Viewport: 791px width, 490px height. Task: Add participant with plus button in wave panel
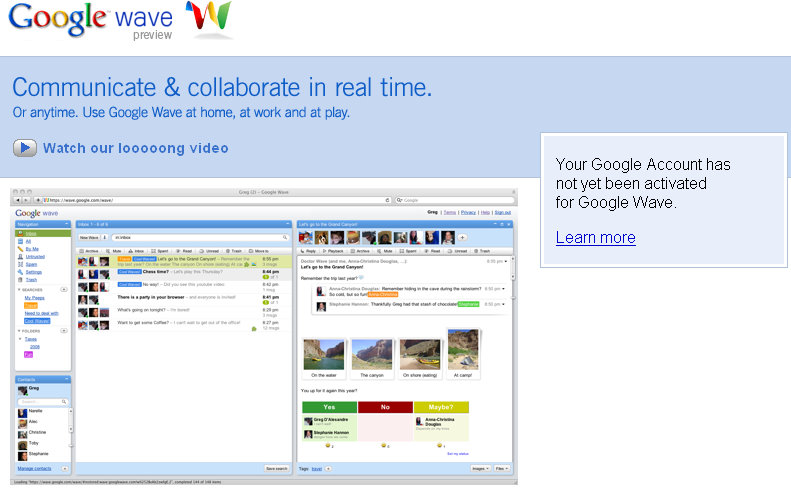tap(462, 237)
